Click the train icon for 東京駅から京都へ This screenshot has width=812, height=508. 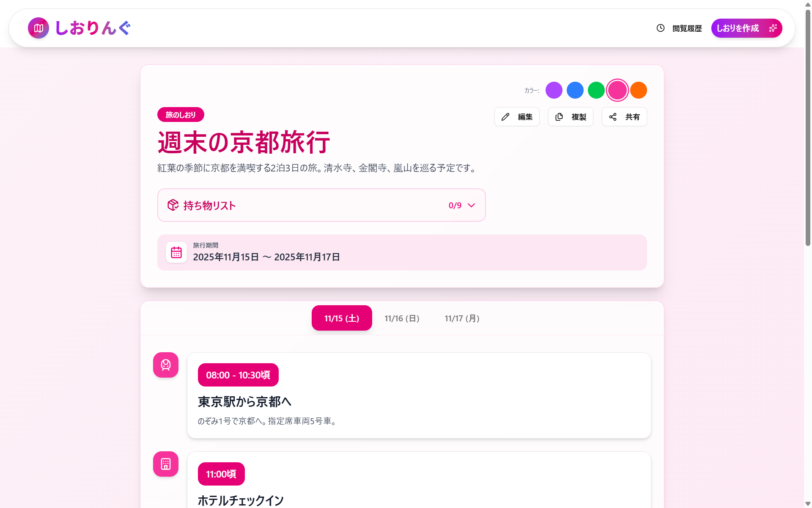tap(166, 365)
